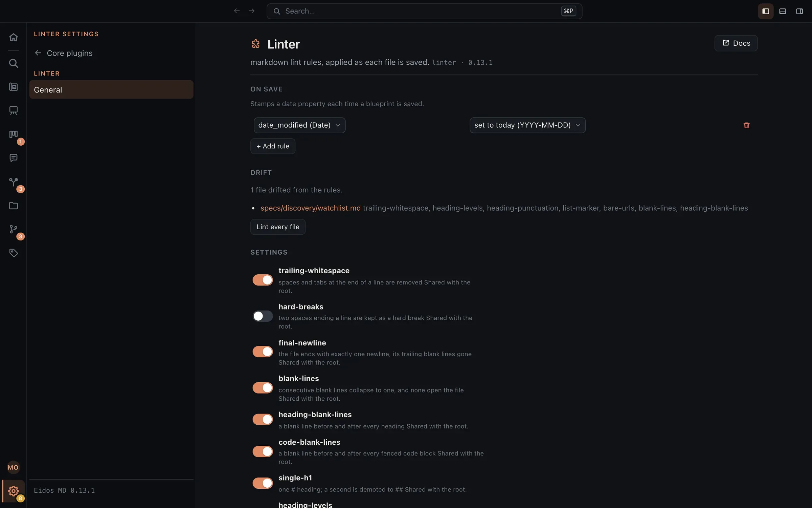
Task: Open the git branch icon with badge 3
Action: pyautogui.click(x=13, y=229)
